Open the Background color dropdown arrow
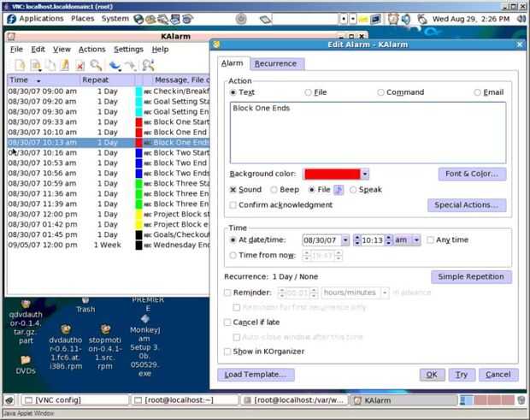Viewport: 530px width, 420px height. point(365,175)
